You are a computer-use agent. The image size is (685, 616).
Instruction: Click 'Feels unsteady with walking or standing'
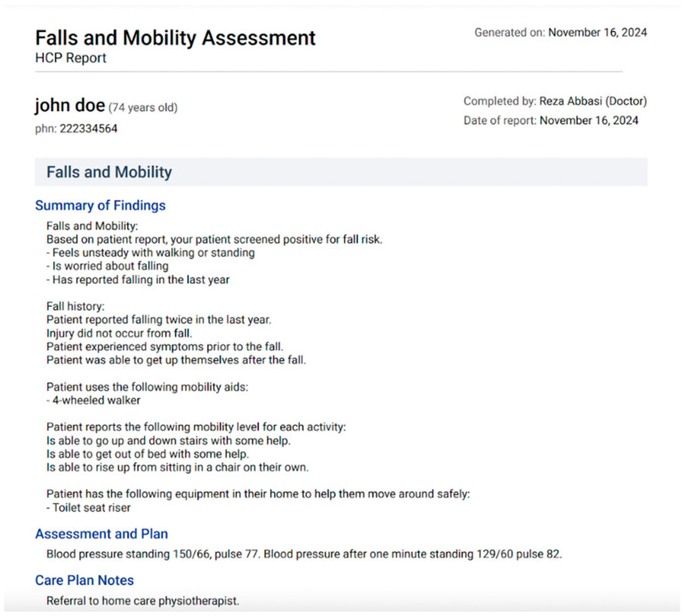[x=149, y=252]
